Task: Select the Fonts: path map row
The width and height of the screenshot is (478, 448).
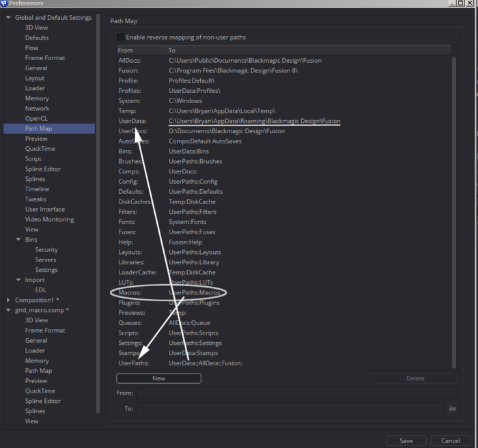Action: coord(284,222)
